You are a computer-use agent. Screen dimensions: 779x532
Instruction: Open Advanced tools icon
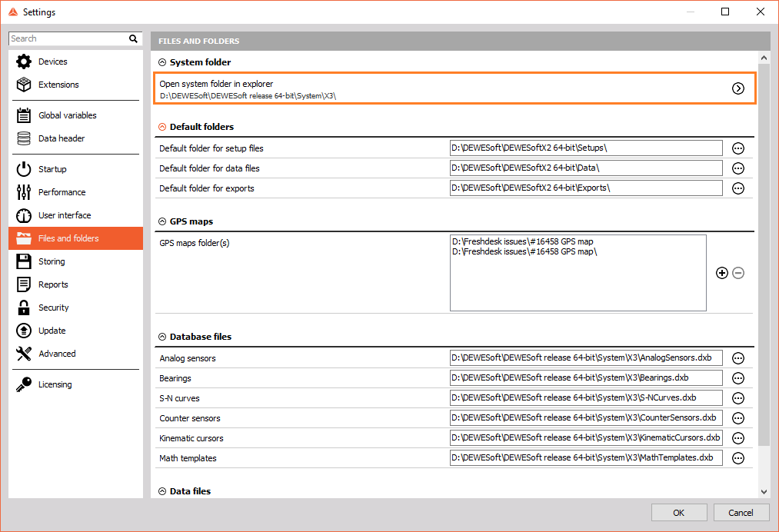[24, 354]
